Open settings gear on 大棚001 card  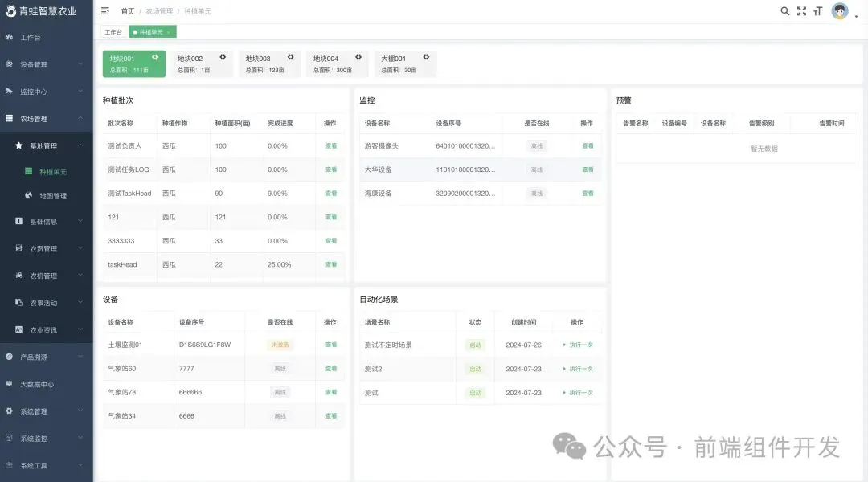[426, 57]
